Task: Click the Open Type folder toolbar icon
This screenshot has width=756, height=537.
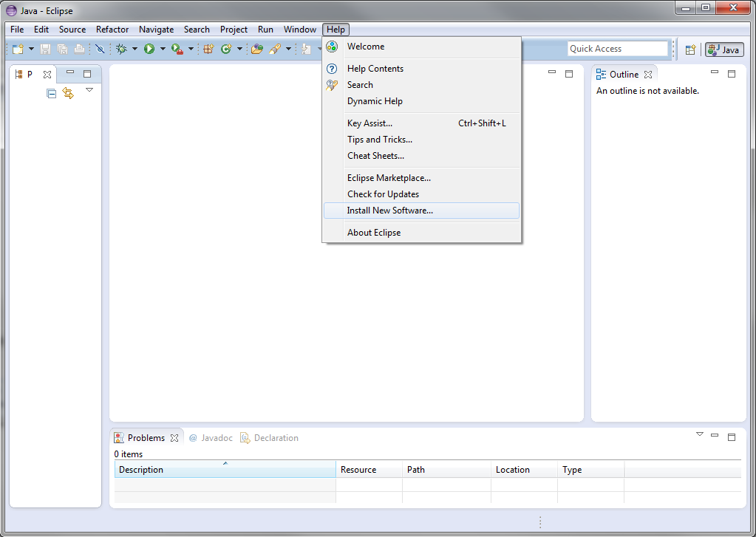Action: [257, 49]
